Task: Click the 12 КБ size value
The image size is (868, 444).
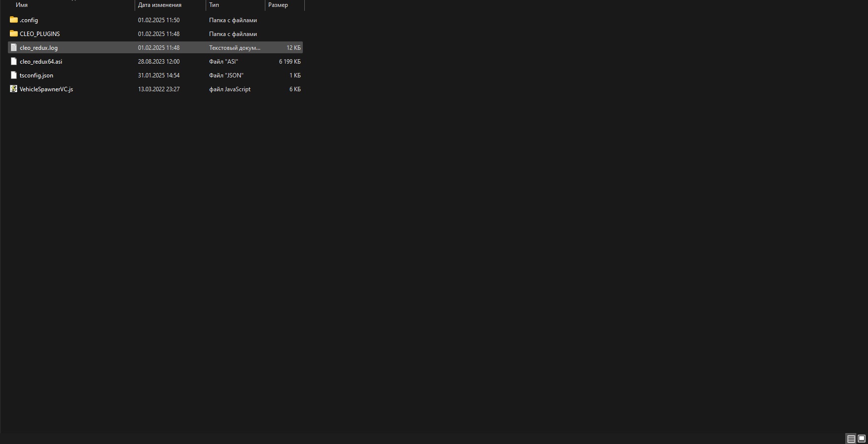Action: click(293, 48)
